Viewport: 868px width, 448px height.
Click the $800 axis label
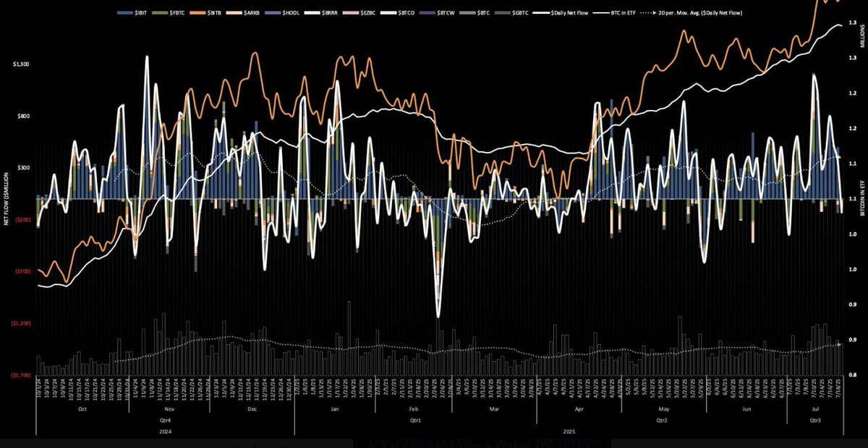[x=23, y=116]
